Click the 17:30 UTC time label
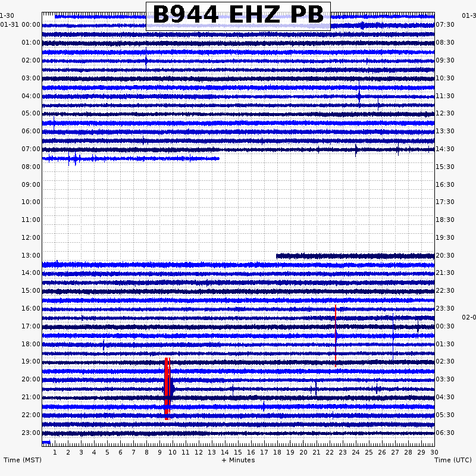The height and width of the screenshot is (476, 476). (445, 202)
